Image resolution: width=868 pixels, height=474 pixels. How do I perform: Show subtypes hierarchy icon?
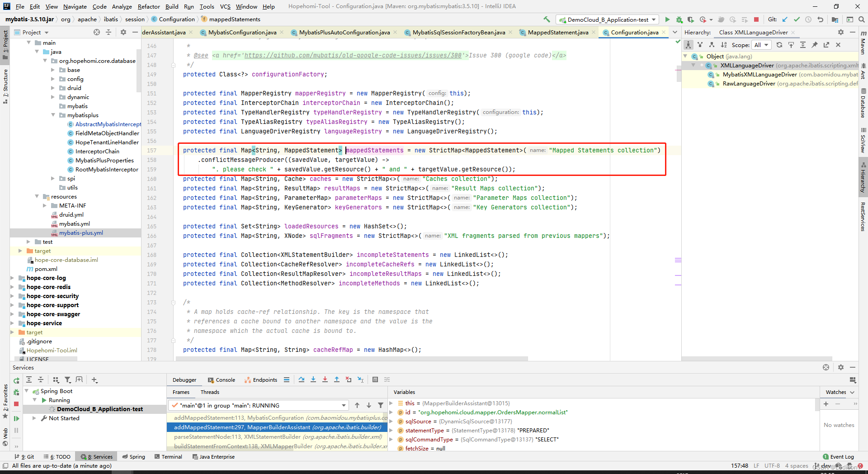click(712, 45)
